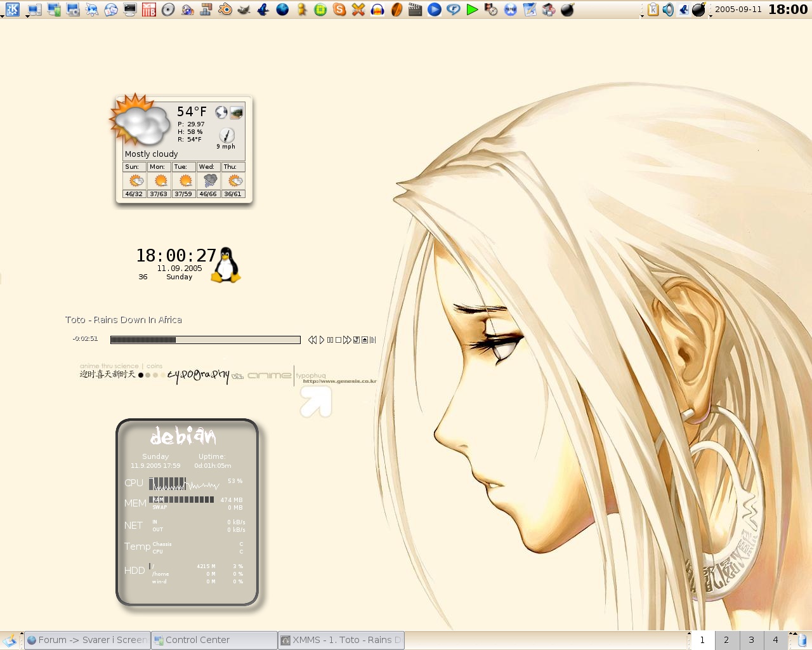Click the landscape picture icon in weather widget

tap(236, 112)
